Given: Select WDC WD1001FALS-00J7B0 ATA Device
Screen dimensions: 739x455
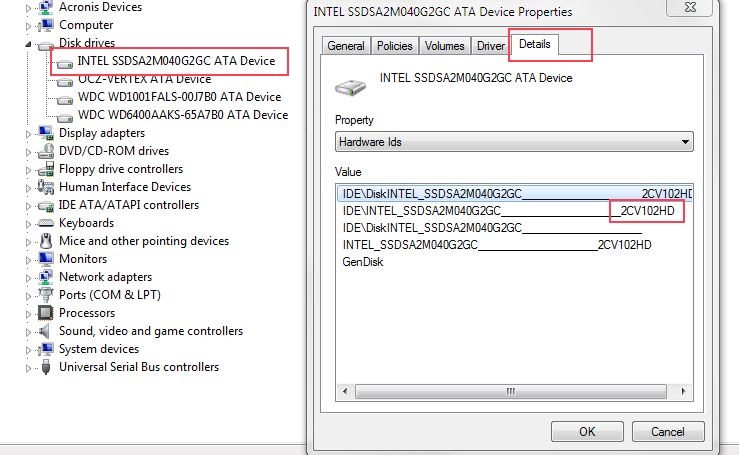Looking at the screenshot, I should coord(180,97).
